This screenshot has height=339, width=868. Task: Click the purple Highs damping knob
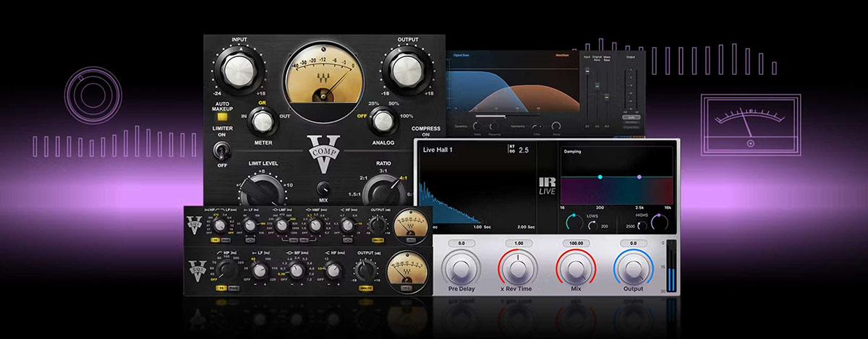[x=660, y=223]
